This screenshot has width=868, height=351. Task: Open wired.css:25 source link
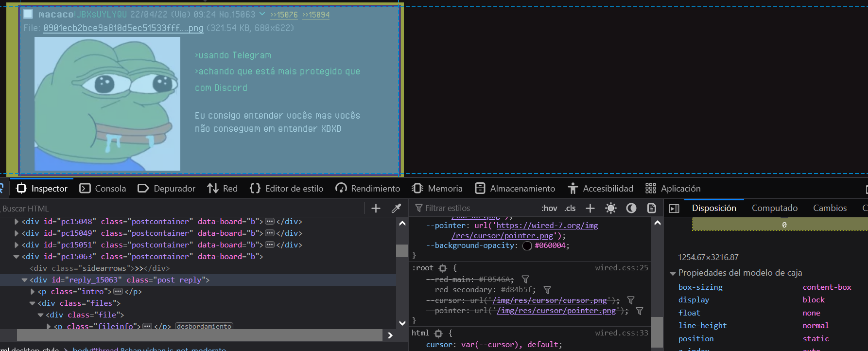(x=622, y=268)
